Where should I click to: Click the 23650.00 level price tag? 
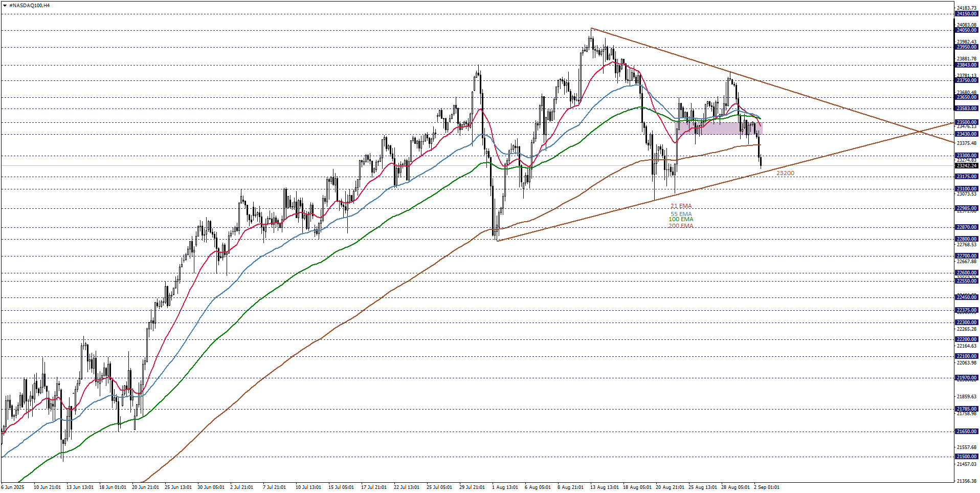[967, 97]
